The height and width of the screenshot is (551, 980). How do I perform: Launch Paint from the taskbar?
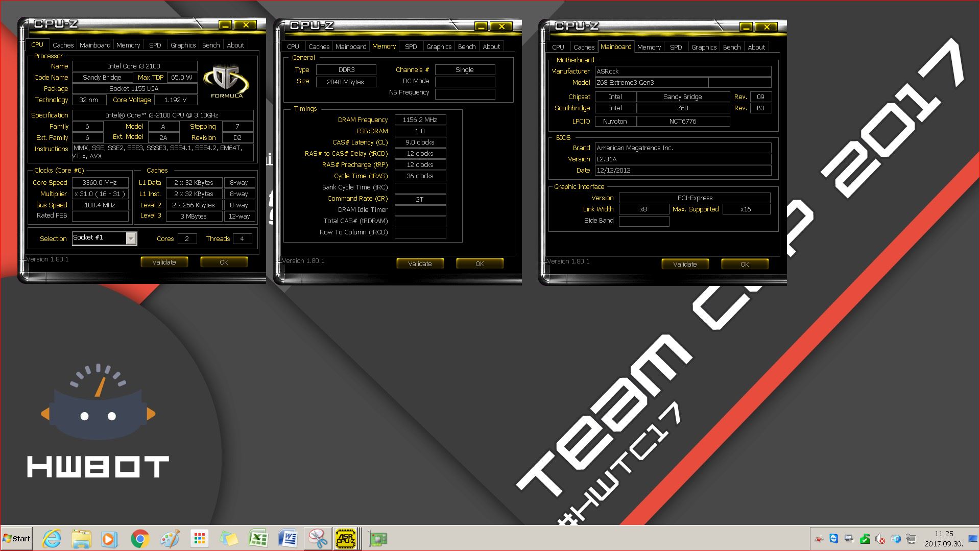click(x=170, y=539)
